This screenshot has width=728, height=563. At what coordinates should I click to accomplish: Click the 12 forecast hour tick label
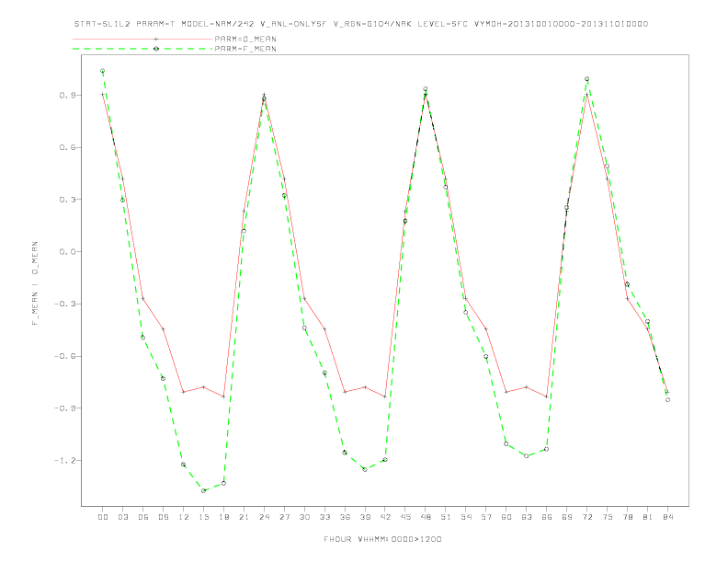pyautogui.click(x=184, y=517)
